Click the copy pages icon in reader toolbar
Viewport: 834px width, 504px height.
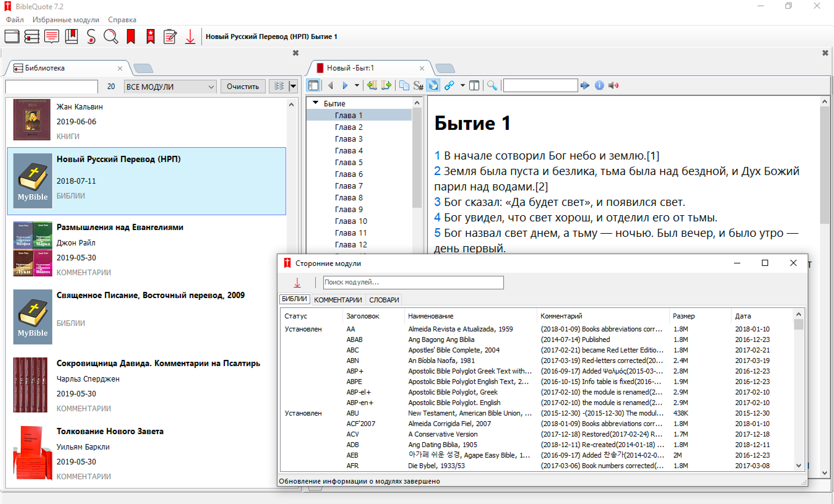[x=404, y=86]
